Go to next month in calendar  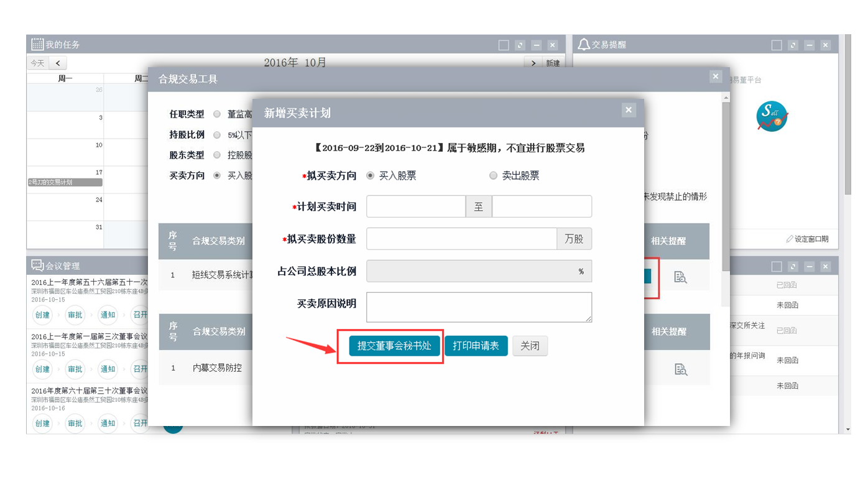tap(533, 63)
